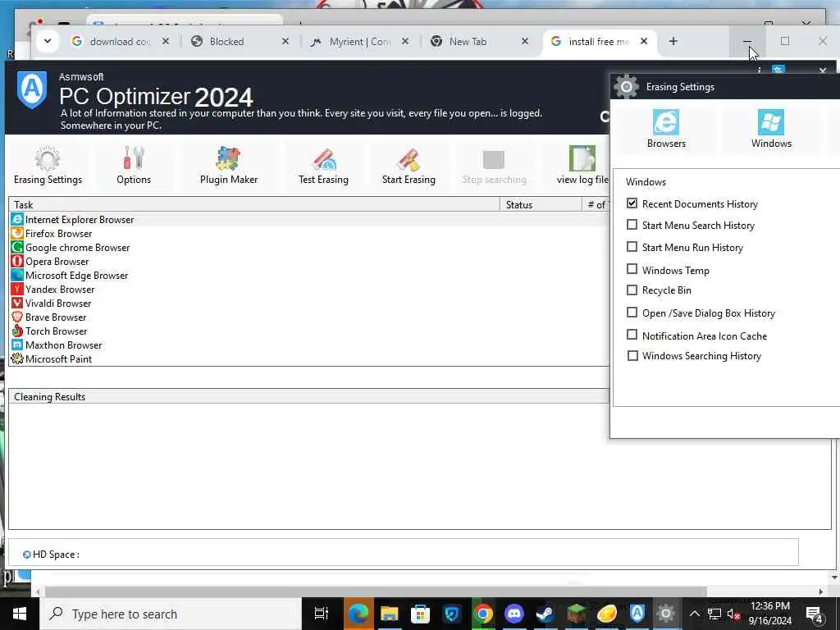
Task: Click the Windows search box
Action: [171, 614]
